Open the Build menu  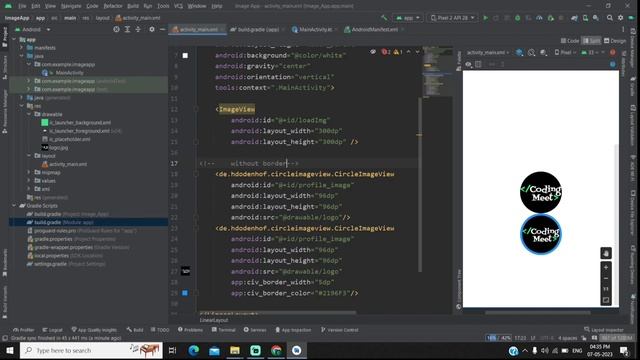133,6
